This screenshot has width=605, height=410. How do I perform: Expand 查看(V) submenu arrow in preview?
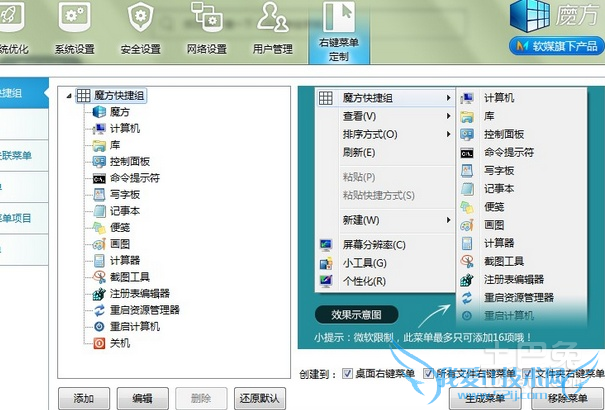[448, 116]
